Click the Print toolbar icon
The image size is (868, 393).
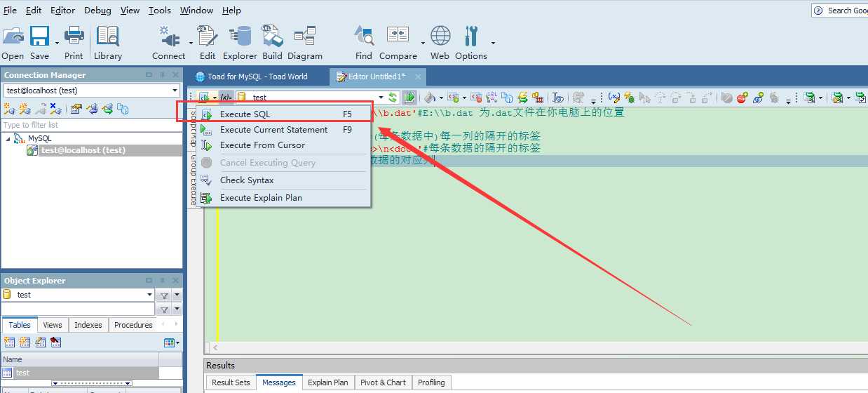point(74,36)
